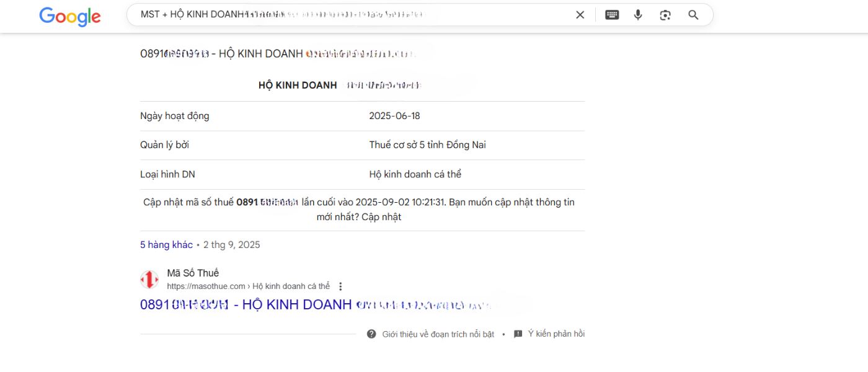Click the snippet date '2 thg 9, 2025'
868x372 pixels.
coord(232,245)
